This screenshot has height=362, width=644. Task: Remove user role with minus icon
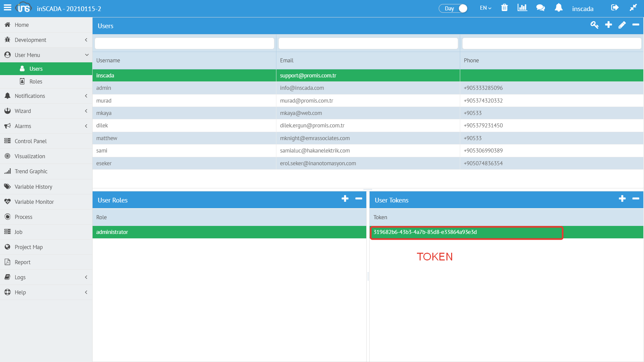pyautogui.click(x=359, y=199)
